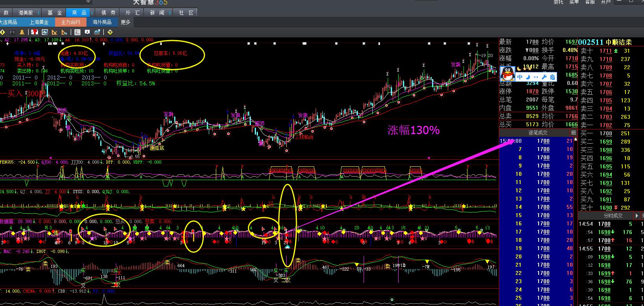This screenshot has height=306, width=644.
Task: Open the binoculars search tool
Action: point(12,32)
